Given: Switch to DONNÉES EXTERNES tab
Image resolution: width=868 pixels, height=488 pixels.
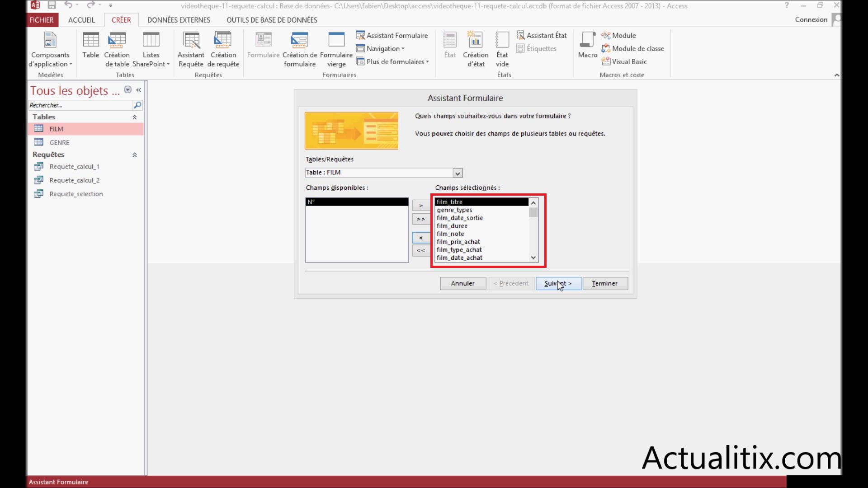Looking at the screenshot, I should tap(179, 20).
